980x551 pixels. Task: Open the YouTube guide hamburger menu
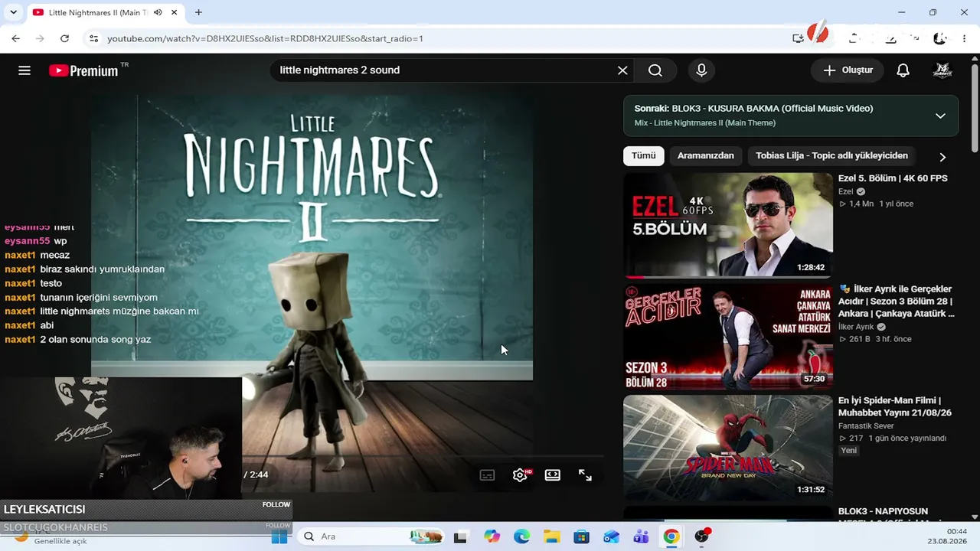point(24,70)
